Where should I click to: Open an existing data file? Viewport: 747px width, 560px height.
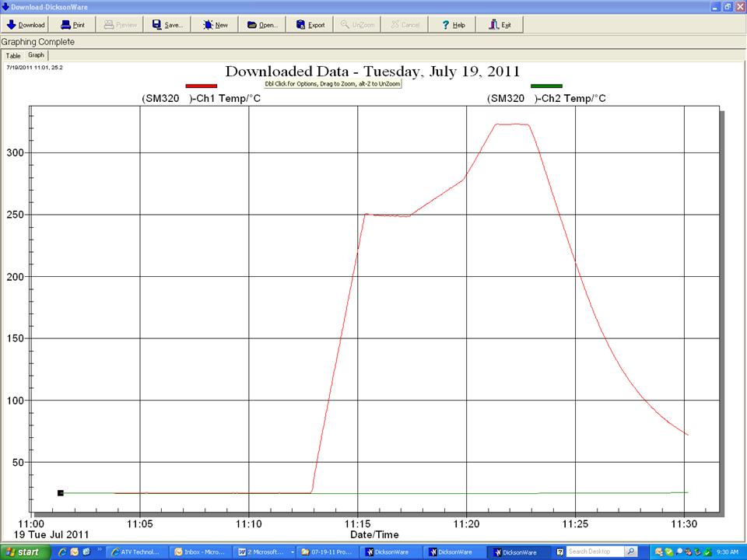(262, 25)
